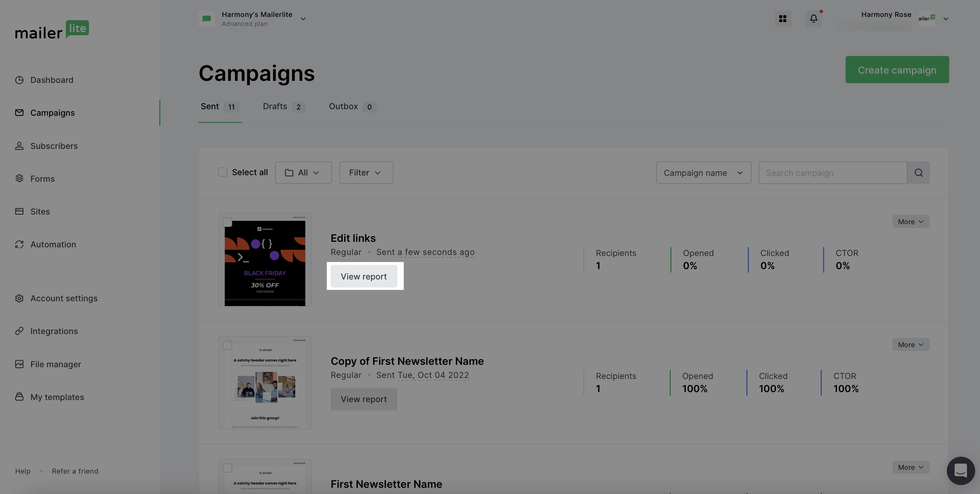
Task: Click the search magnifier icon
Action: (x=918, y=173)
